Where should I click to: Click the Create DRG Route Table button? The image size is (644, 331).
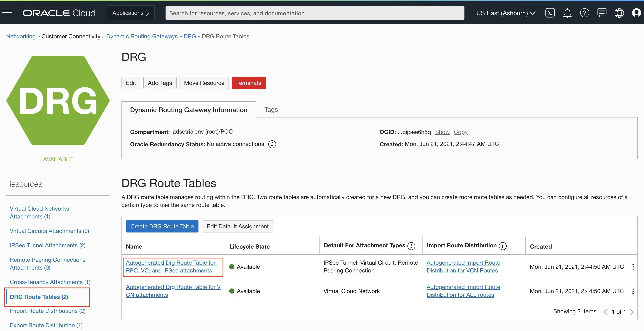(162, 226)
